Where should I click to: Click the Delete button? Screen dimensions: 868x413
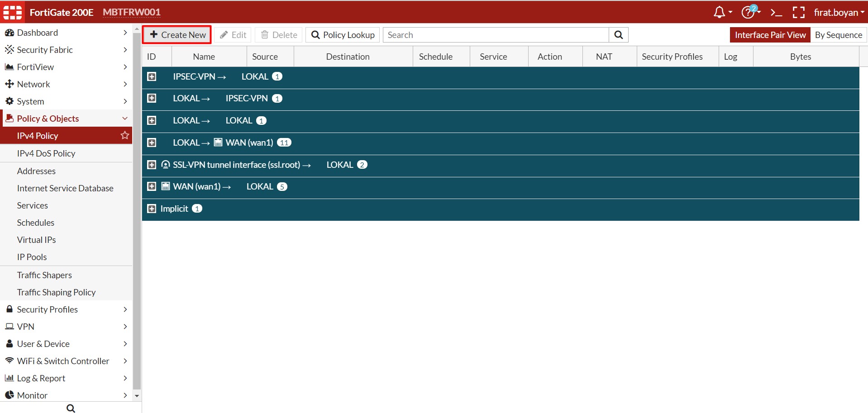tap(279, 35)
